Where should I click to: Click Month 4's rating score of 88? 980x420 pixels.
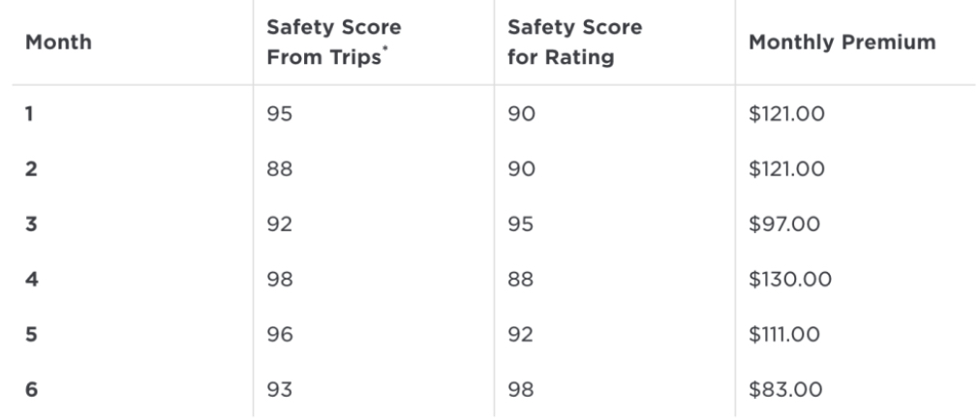pos(521,280)
